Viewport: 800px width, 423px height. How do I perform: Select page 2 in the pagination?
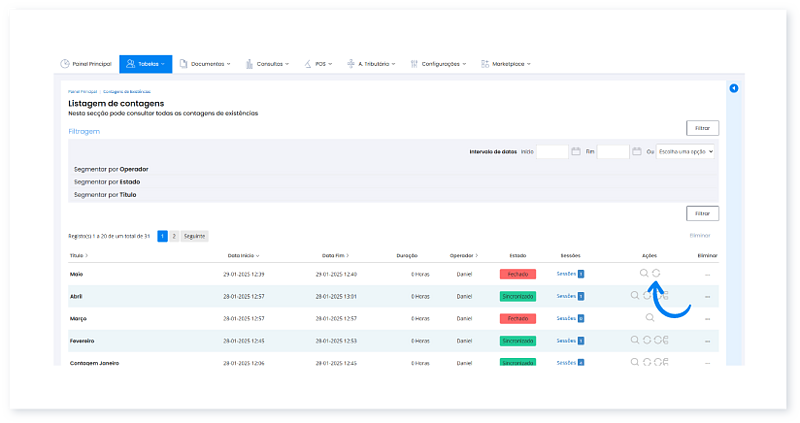point(174,236)
